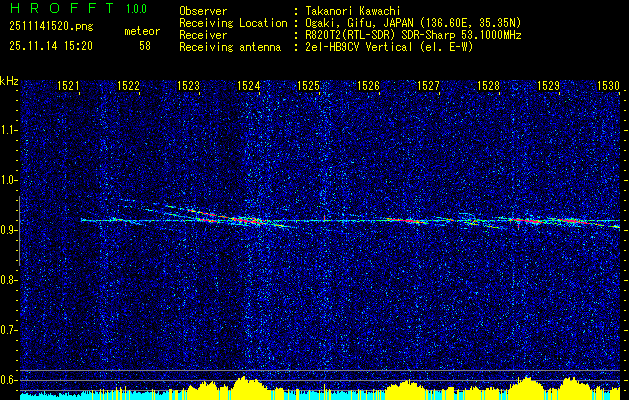Click the 1530 time marker
The image size is (629, 400).
[609, 87]
